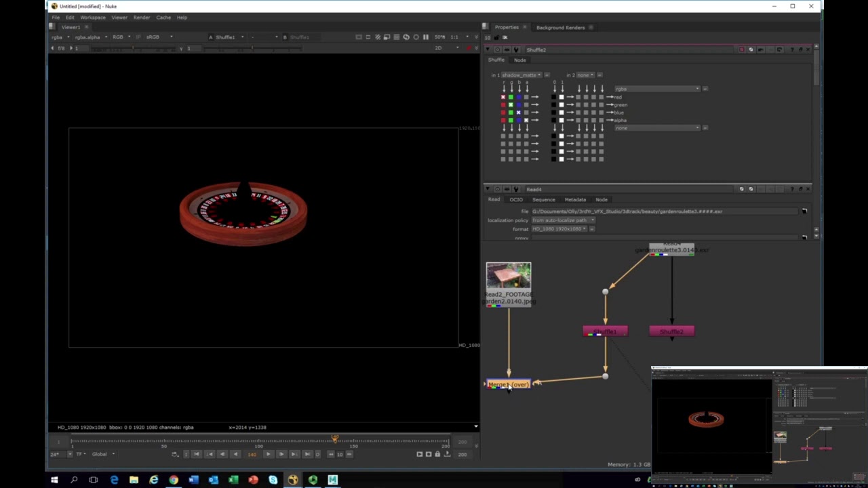Viewport: 868px width, 488px height.
Task: Click the properties panel vertical scrollbar
Action: [x=816, y=68]
